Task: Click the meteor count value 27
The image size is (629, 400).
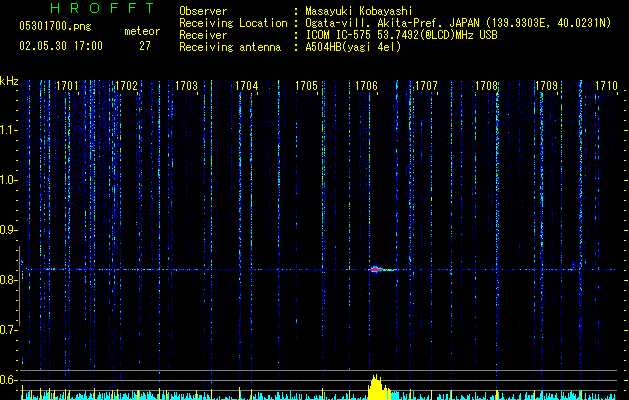Action: click(145, 46)
